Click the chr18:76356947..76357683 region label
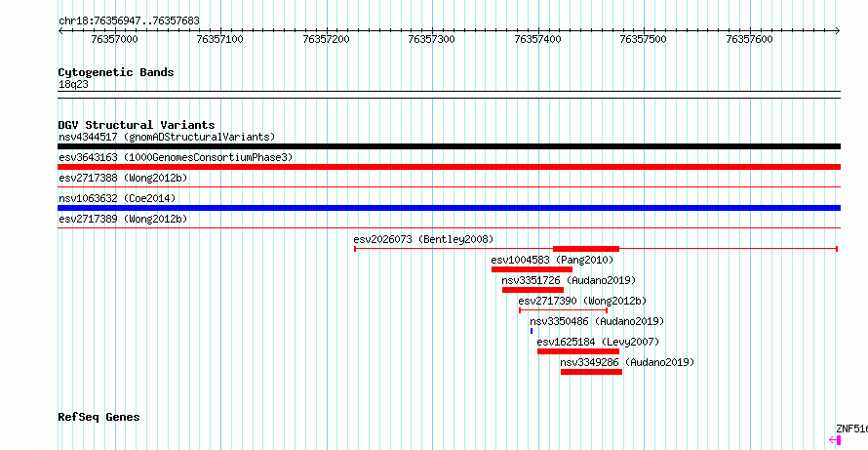The image size is (868, 450). (129, 21)
